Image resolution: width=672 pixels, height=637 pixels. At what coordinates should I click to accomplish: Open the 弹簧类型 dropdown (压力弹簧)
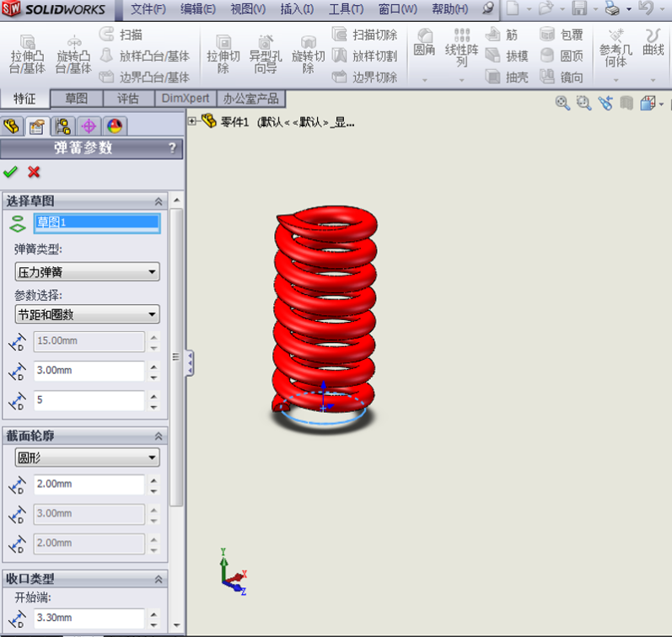click(88, 272)
